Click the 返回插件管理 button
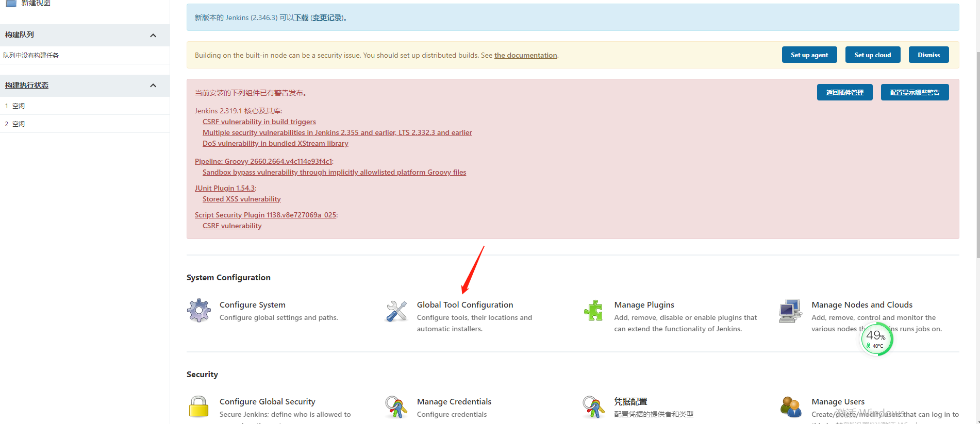The image size is (980, 424). coord(844,93)
